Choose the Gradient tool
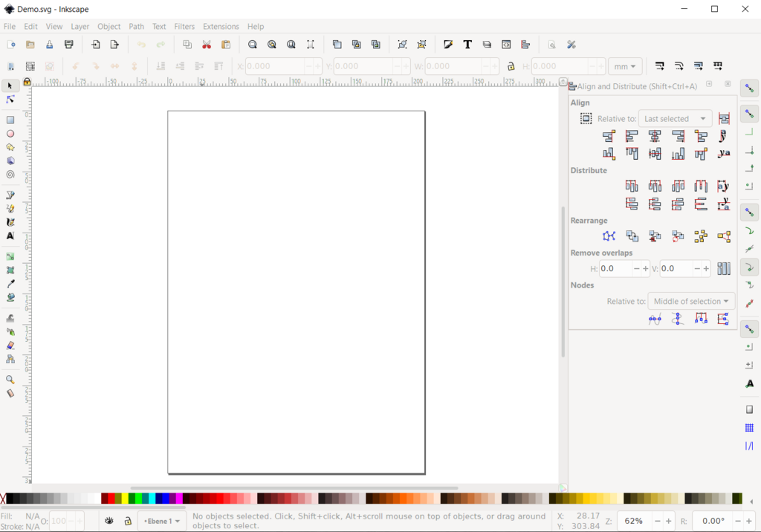Screen dimensions: 761x532 [10, 256]
